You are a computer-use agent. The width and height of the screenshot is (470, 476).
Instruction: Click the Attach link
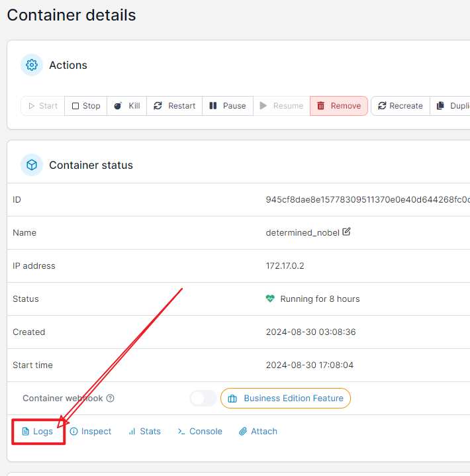(258, 432)
